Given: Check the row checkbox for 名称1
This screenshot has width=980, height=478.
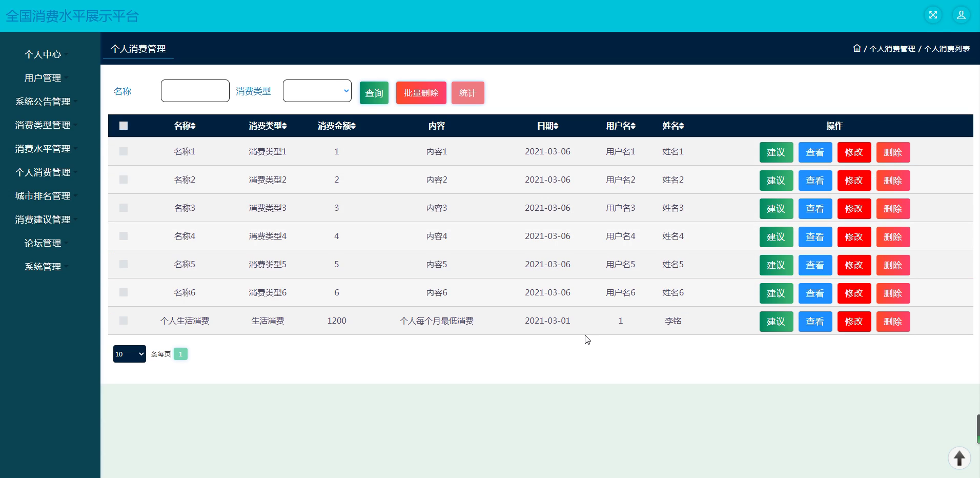Looking at the screenshot, I should pos(124,151).
